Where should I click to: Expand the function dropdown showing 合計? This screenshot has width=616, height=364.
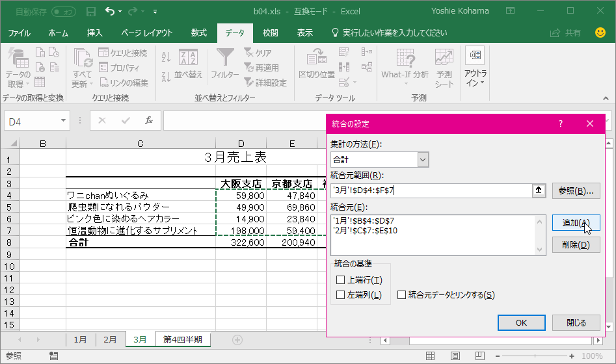point(423,159)
